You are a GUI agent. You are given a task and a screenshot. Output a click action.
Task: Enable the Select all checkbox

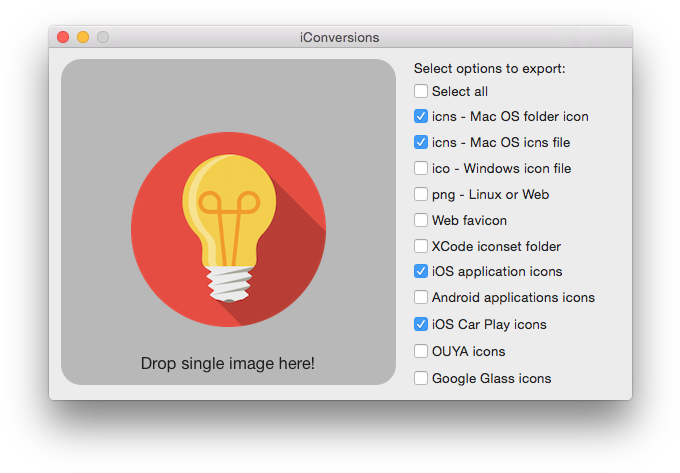click(x=421, y=91)
